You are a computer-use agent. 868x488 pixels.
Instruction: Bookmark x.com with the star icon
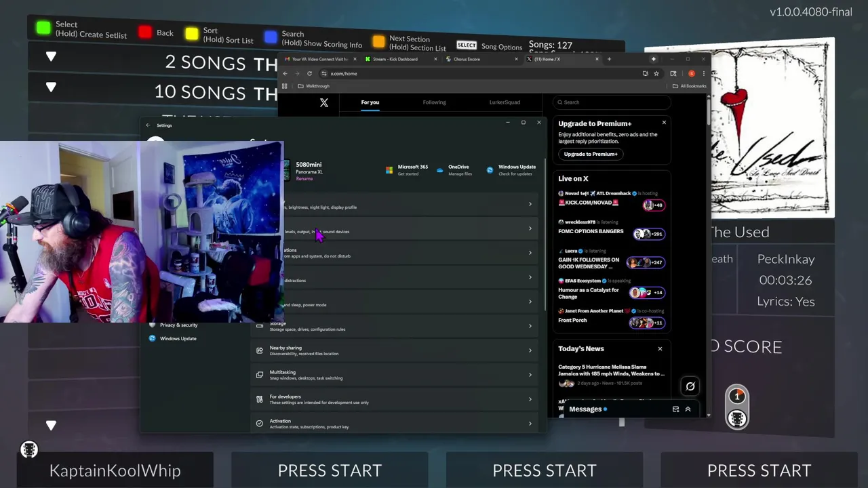coord(656,73)
